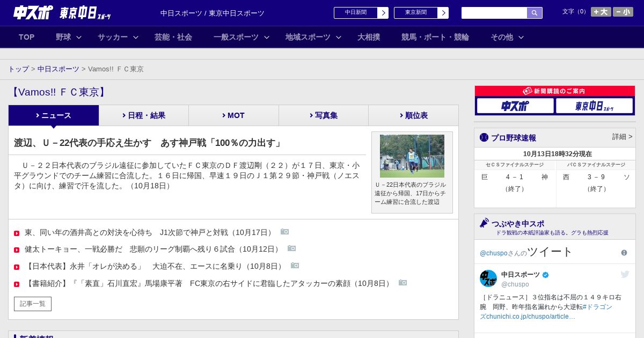
Task: Expand the 一般スポーツ navigation dropdown
Action: 241,37
